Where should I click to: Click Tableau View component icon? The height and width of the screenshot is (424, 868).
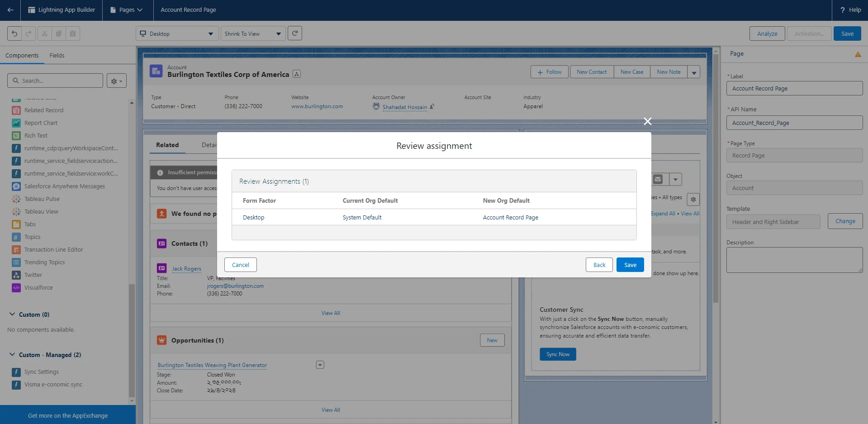pyautogui.click(x=16, y=212)
